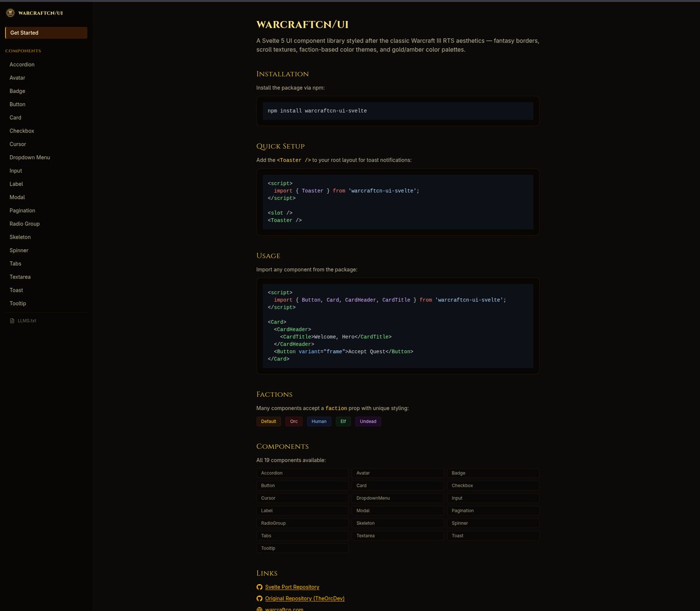Go to Label in sidebar
The width and height of the screenshot is (700, 611).
46,184
